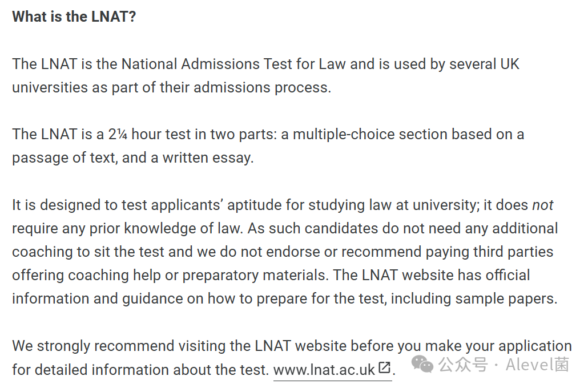
Task: Click the Alevel菌 watermark name
Action: point(537,365)
